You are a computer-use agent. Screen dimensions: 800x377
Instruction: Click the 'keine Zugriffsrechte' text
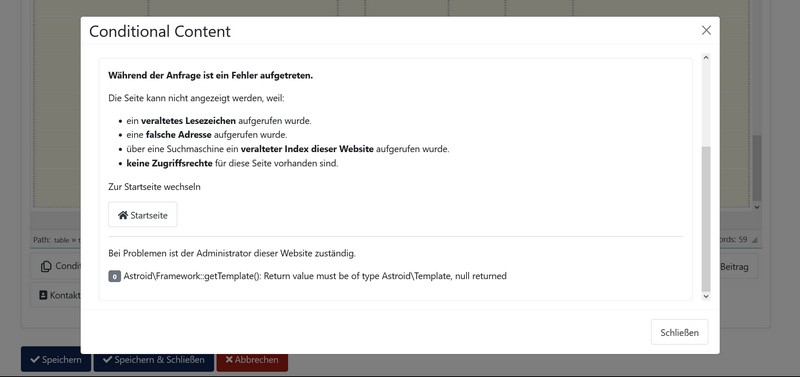169,164
